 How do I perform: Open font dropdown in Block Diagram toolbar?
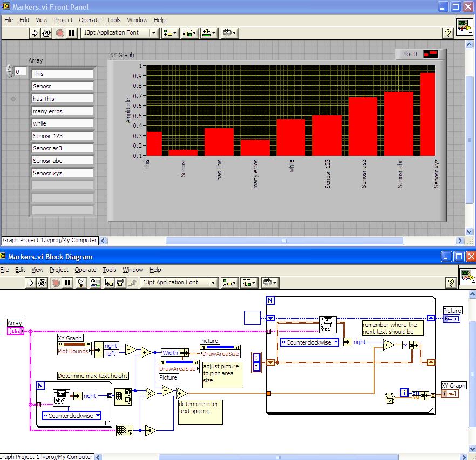coord(179,283)
